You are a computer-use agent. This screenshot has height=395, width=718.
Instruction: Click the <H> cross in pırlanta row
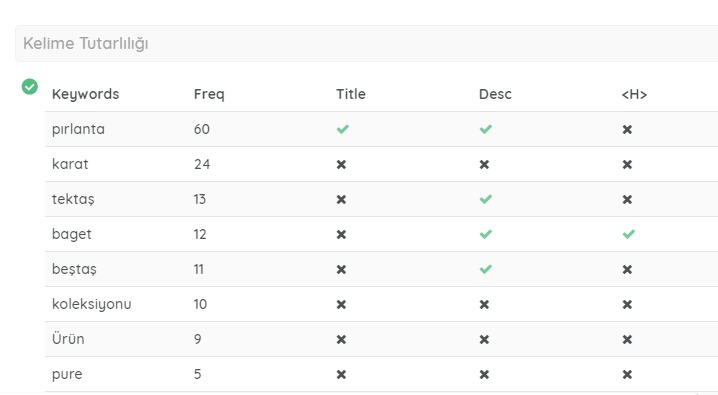point(627,130)
